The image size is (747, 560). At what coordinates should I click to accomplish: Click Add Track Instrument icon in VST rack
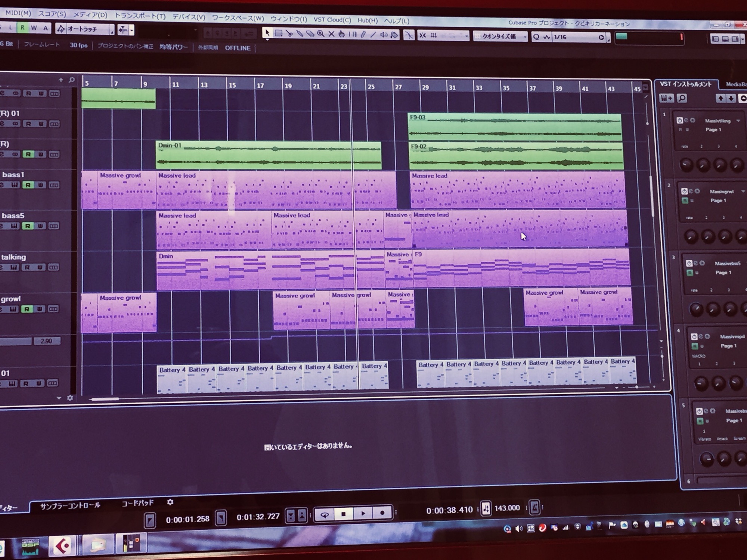click(x=666, y=98)
